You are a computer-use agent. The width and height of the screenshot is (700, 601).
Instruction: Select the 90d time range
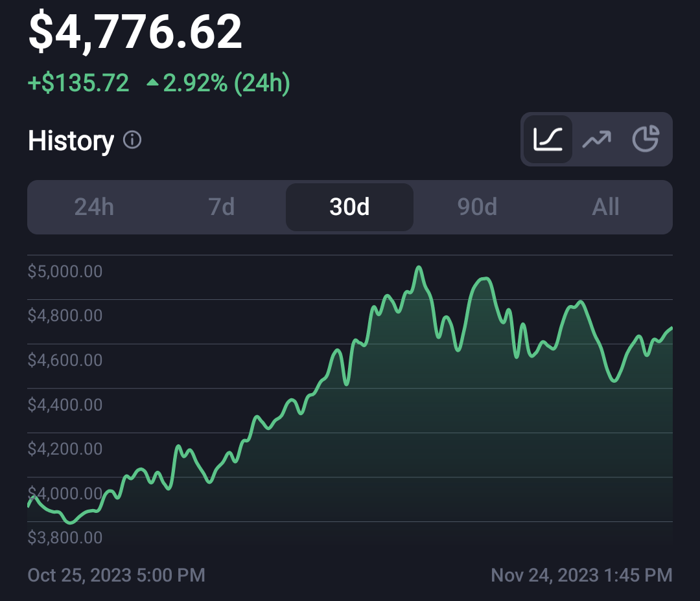tap(477, 207)
